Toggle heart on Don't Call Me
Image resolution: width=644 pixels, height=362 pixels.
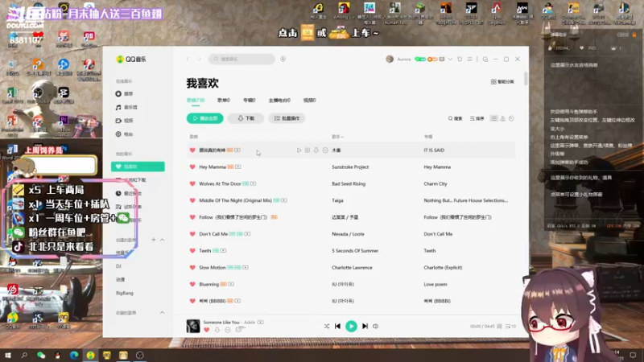(x=192, y=234)
